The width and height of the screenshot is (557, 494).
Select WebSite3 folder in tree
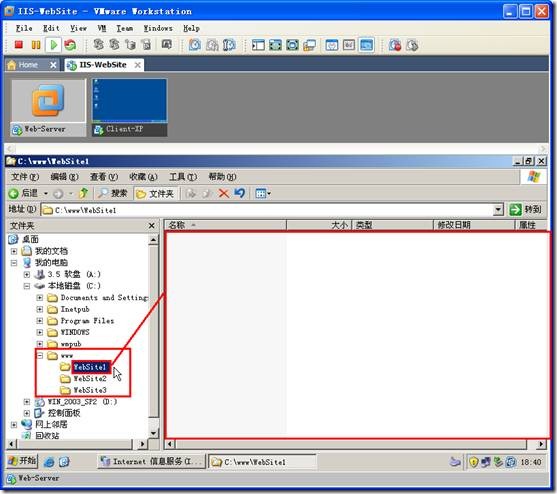point(90,390)
